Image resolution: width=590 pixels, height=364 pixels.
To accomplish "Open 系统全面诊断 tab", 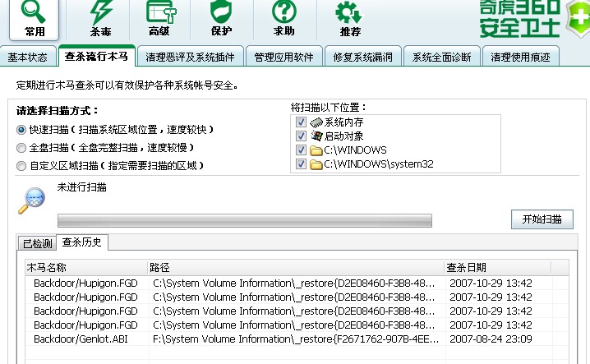I will tap(442, 57).
